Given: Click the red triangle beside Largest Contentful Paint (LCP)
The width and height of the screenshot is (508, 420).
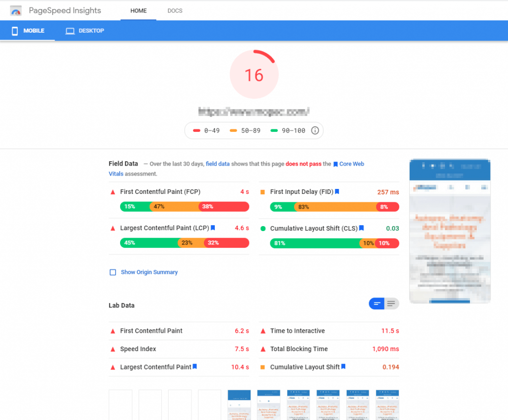Looking at the screenshot, I should coord(113,228).
